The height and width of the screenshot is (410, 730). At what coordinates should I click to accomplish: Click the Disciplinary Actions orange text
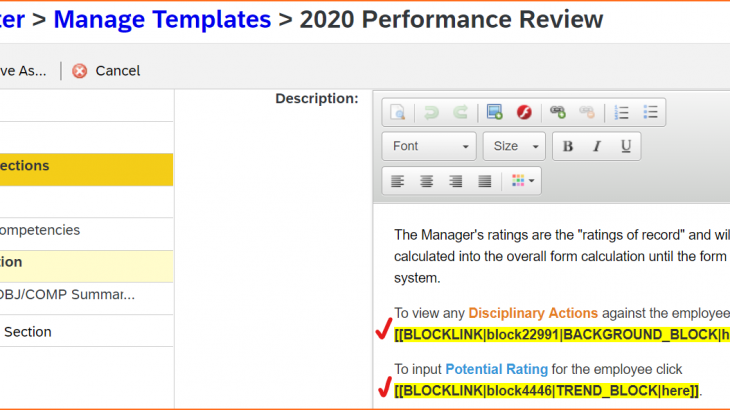pyautogui.click(x=533, y=313)
